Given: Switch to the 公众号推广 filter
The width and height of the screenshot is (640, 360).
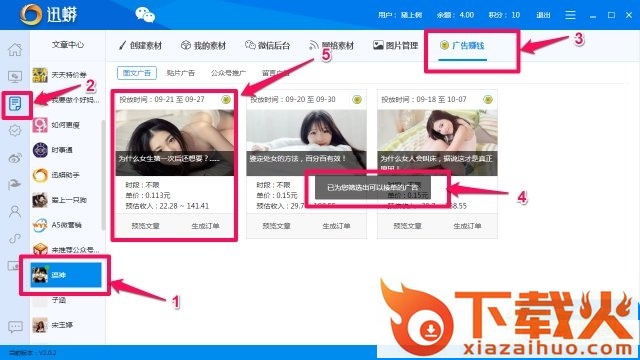Looking at the screenshot, I should pyautogui.click(x=228, y=73).
